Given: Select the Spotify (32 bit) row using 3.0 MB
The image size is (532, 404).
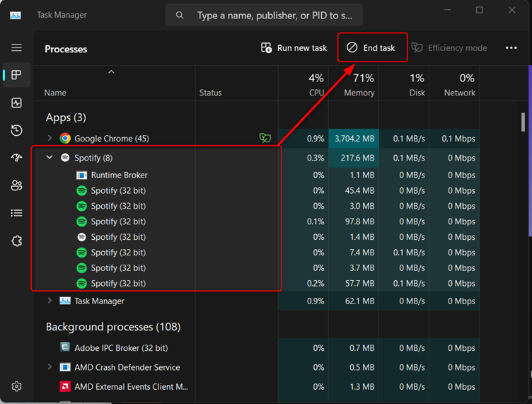Looking at the screenshot, I should tap(257, 206).
